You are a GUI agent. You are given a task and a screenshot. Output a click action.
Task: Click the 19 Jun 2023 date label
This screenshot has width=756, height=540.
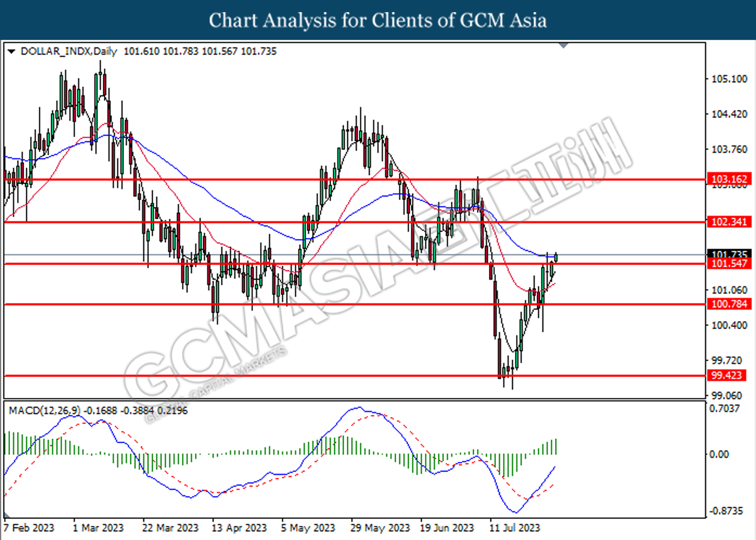[447, 528]
